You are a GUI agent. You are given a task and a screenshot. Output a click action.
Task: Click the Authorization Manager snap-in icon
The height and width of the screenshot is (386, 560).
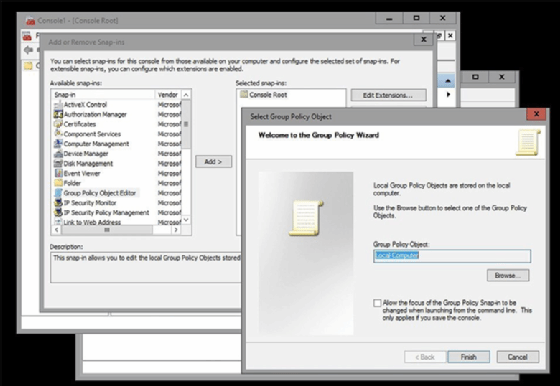click(x=58, y=114)
